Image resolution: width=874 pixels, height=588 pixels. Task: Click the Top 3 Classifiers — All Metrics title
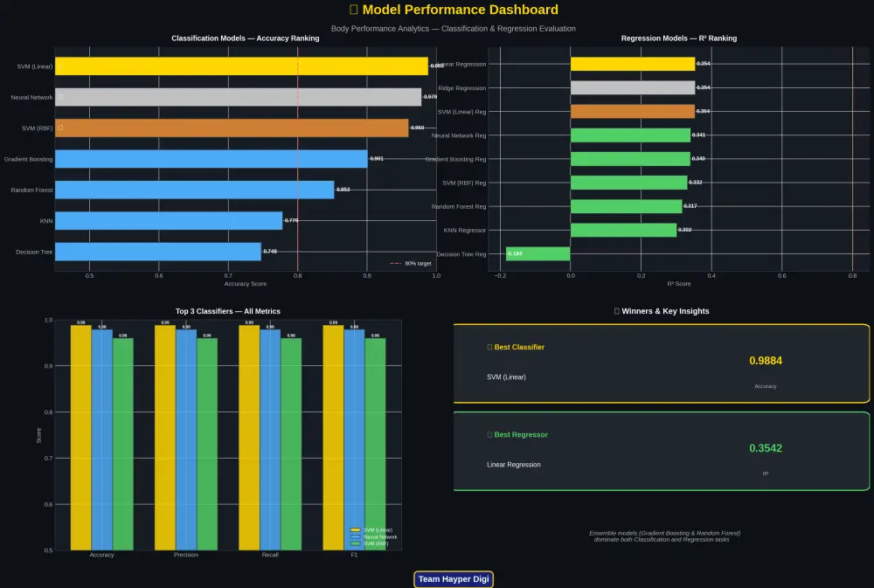(x=228, y=312)
